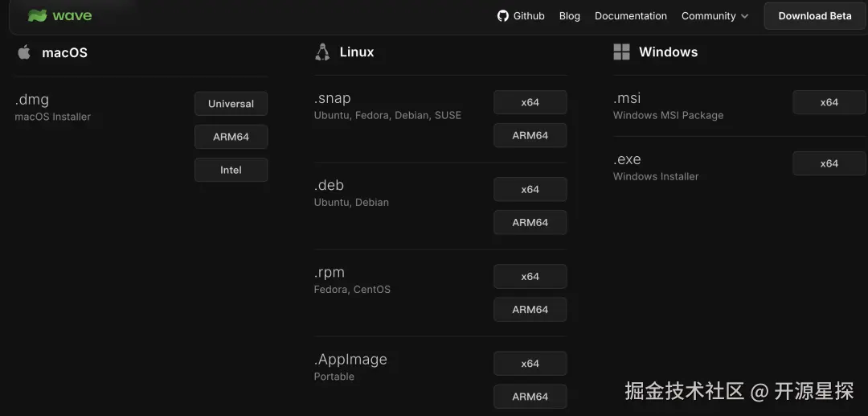
Task: Download the macOS Intel .dmg
Action: click(231, 170)
